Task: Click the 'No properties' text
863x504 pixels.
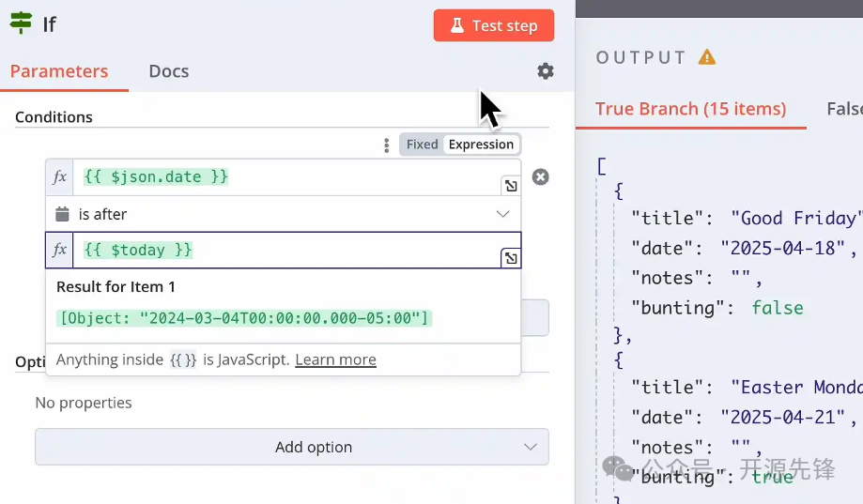Action: pos(84,403)
